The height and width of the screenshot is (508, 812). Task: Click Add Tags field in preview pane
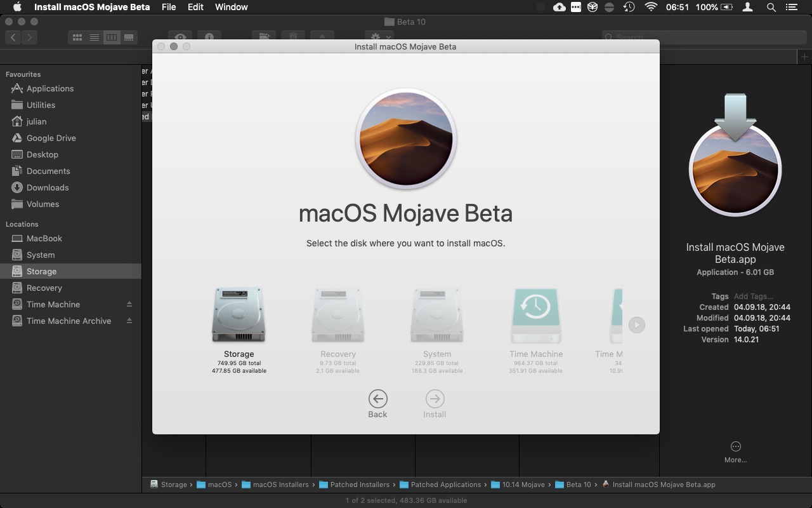tap(753, 296)
